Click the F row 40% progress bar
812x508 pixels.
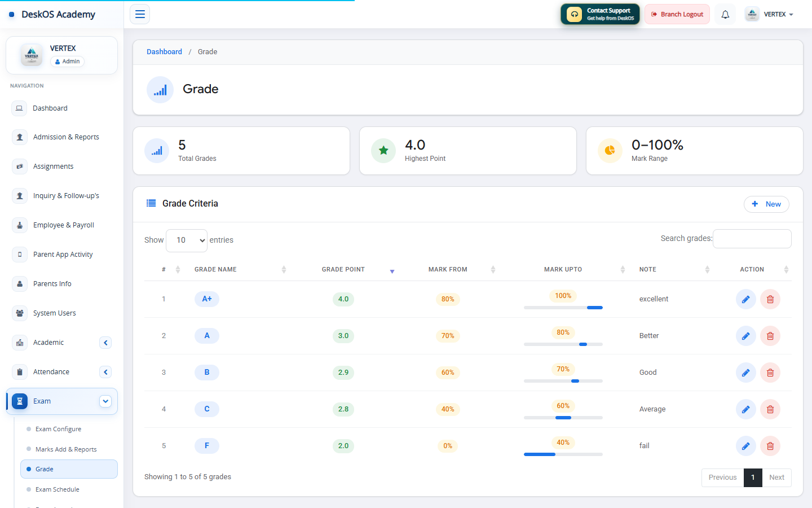(x=563, y=454)
